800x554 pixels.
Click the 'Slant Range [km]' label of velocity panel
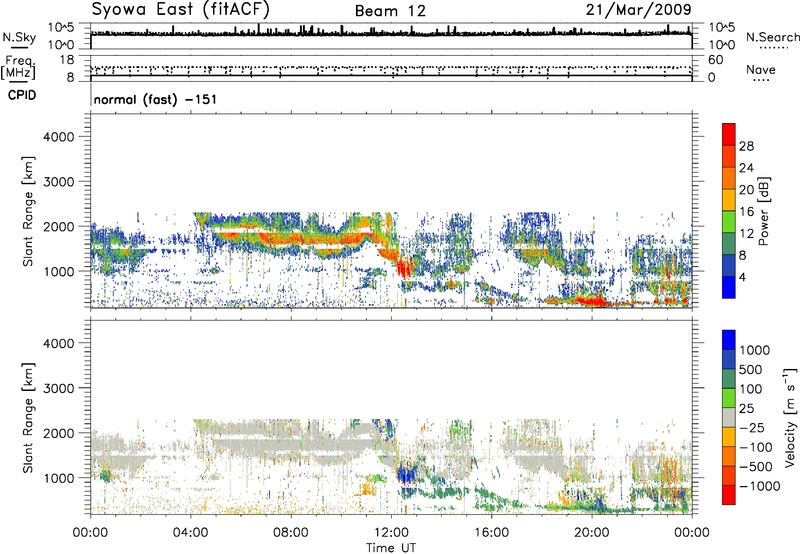pos(28,418)
